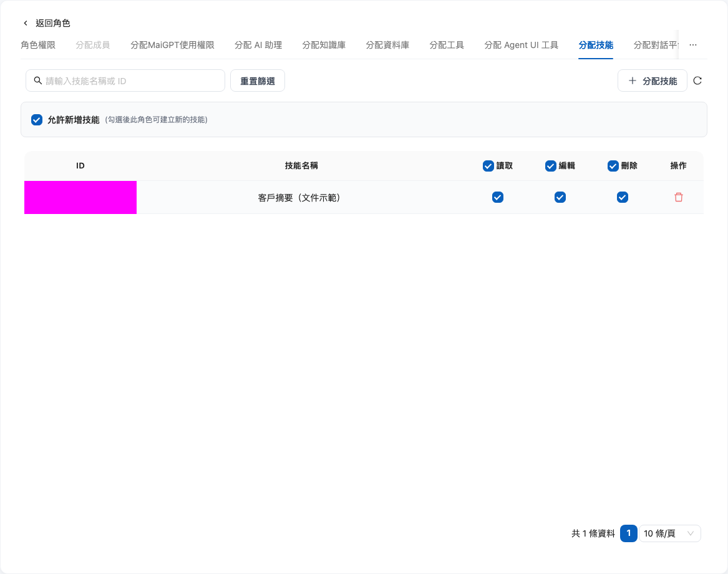Switch to 分配資料庫 tab
The image size is (728, 574).
tap(387, 45)
